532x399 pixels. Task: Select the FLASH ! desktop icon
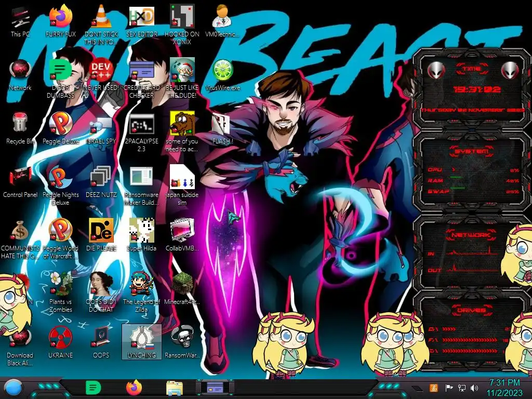click(222, 129)
